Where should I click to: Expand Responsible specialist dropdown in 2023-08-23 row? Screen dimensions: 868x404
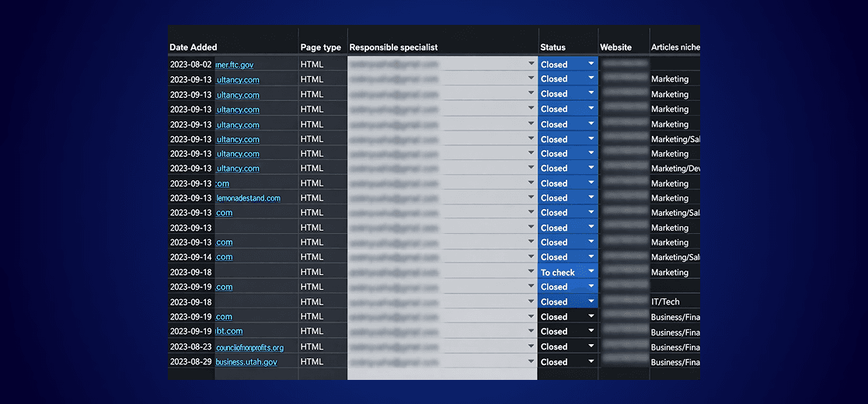coord(531,347)
